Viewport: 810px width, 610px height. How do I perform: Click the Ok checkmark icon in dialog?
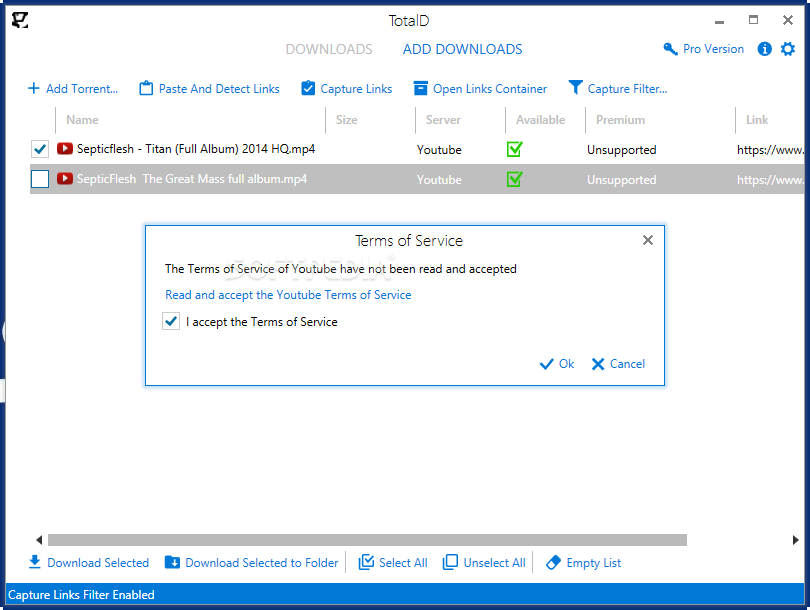tap(547, 364)
